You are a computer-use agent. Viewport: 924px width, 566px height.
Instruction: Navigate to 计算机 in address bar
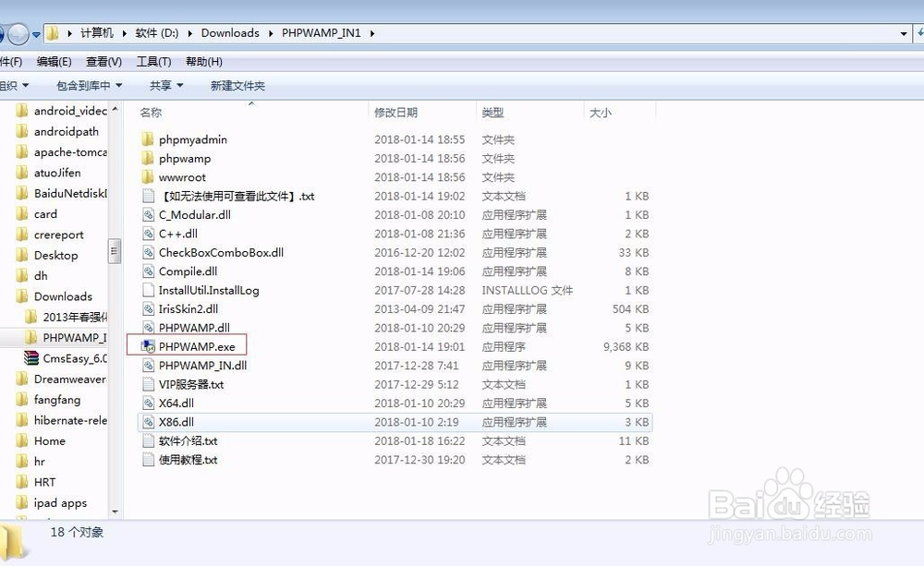click(x=97, y=33)
